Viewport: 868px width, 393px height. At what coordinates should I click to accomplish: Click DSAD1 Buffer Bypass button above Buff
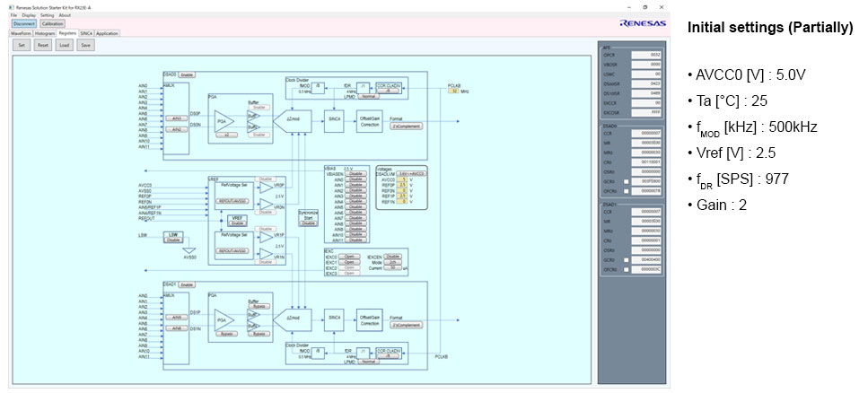[x=259, y=306]
